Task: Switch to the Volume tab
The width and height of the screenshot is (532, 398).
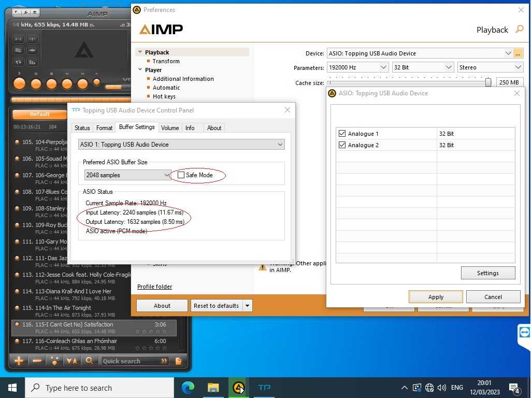Action: [169, 128]
